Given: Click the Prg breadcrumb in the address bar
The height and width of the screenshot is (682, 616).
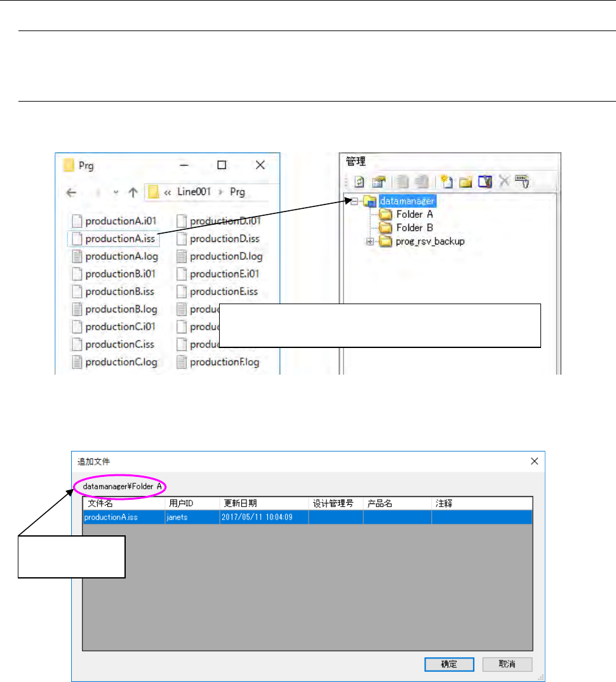Looking at the screenshot, I should 238,192.
